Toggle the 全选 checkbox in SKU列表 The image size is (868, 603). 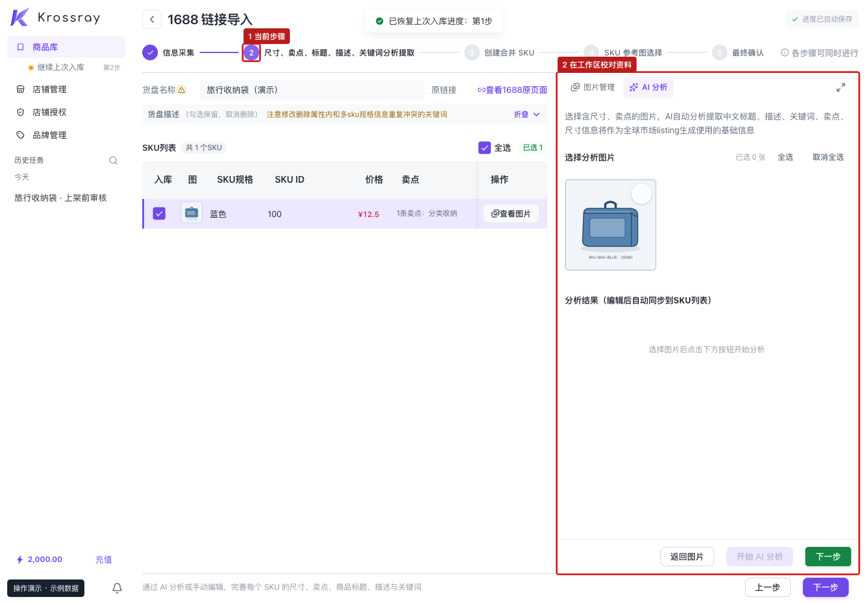click(485, 148)
